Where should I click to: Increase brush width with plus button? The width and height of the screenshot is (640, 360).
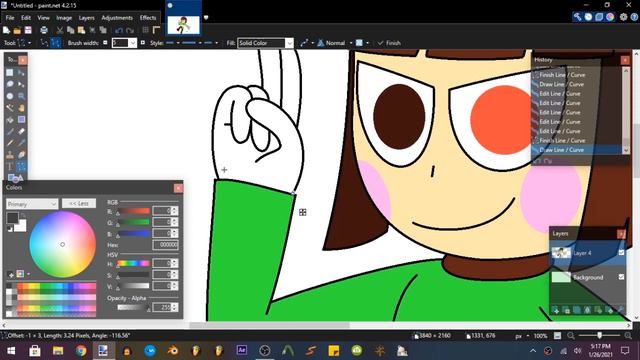pos(142,42)
